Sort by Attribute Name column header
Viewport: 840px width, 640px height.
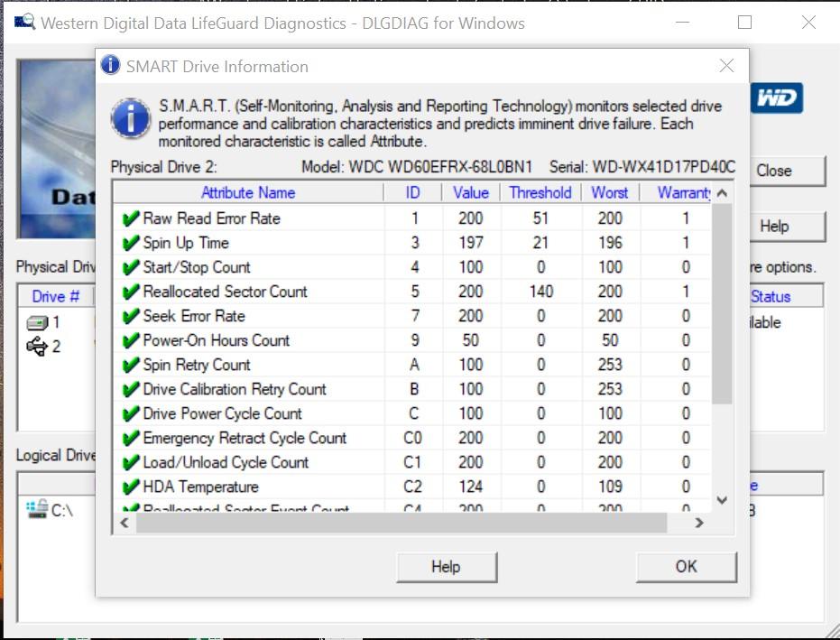click(248, 192)
